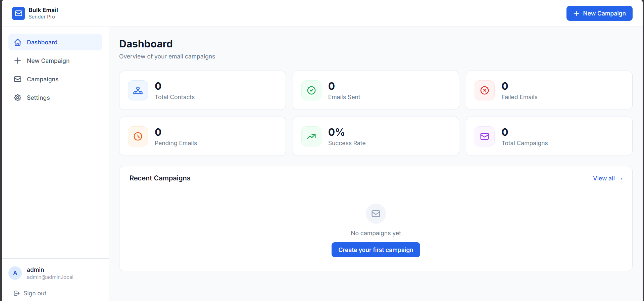The width and height of the screenshot is (644, 301).
Task: Click the plus icon beside New Campaign in sidebar
Action: click(18, 61)
